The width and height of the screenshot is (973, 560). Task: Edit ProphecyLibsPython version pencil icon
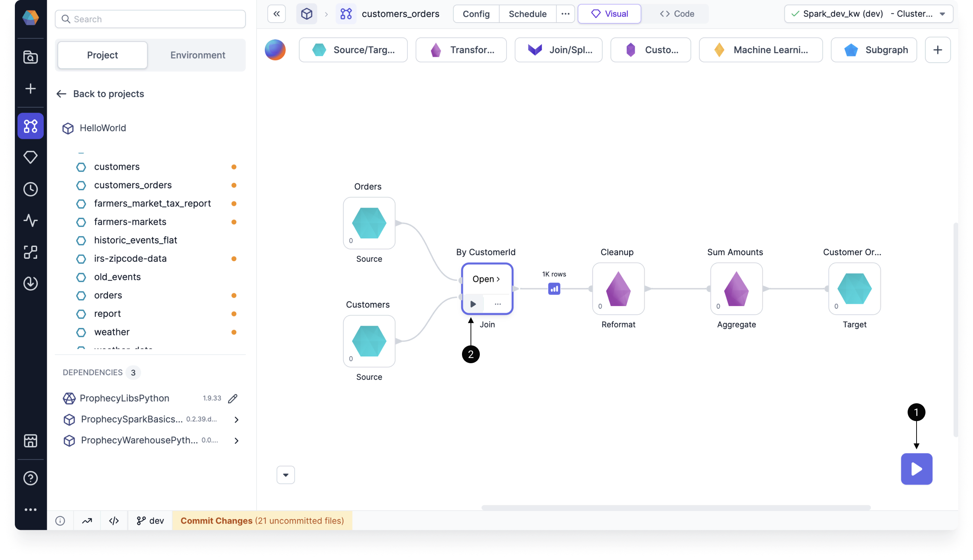coord(233,398)
